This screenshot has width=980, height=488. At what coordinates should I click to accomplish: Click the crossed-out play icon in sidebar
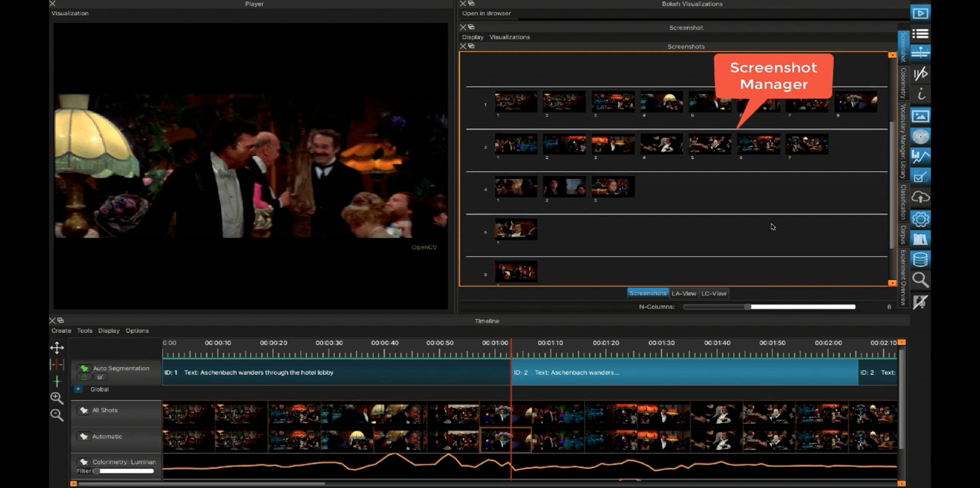(x=920, y=74)
